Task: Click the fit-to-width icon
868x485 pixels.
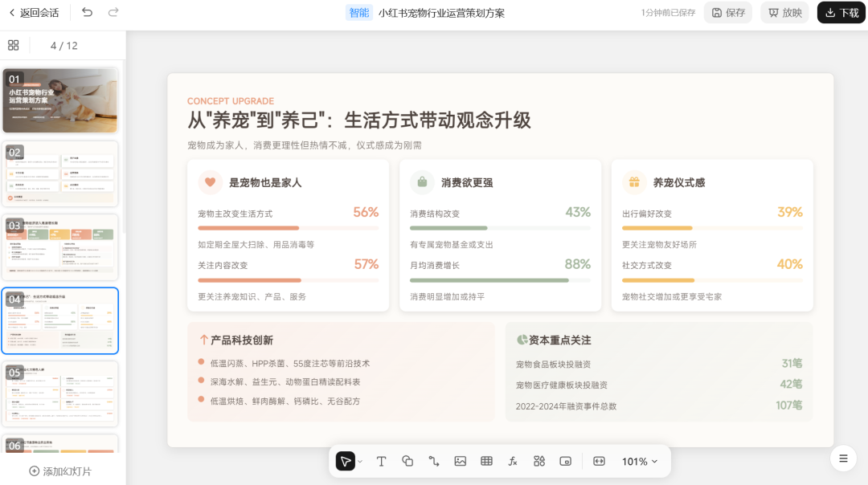Action: tap(599, 461)
